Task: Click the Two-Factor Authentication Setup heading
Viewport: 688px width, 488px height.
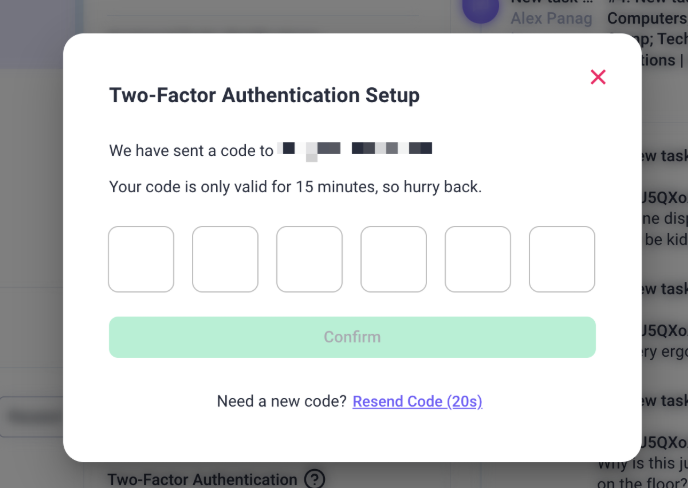Action: pos(264,96)
